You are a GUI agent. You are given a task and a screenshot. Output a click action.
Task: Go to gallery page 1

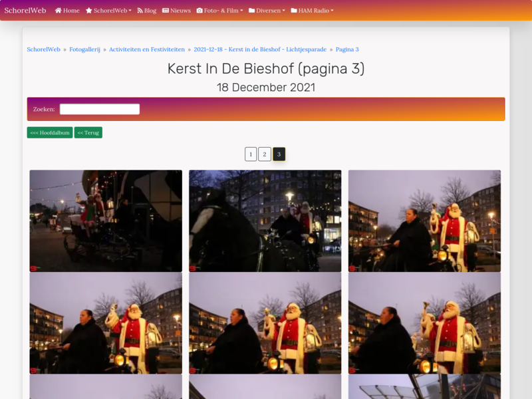[x=251, y=154]
